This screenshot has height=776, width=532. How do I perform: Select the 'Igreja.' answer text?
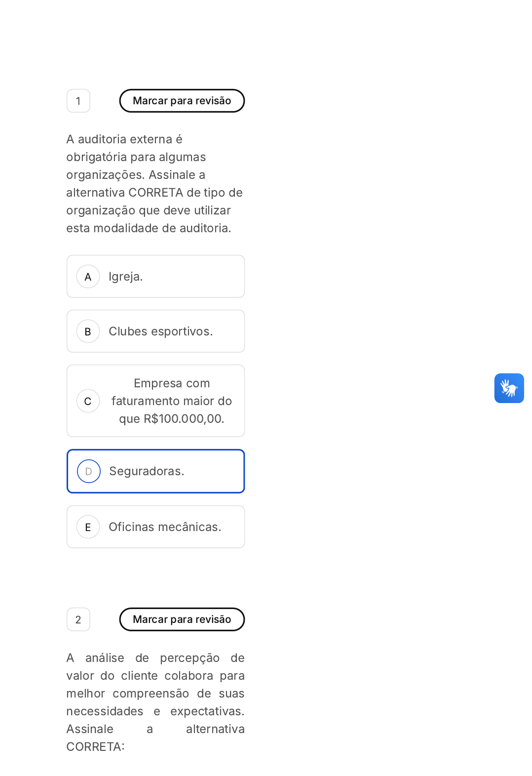click(x=126, y=277)
